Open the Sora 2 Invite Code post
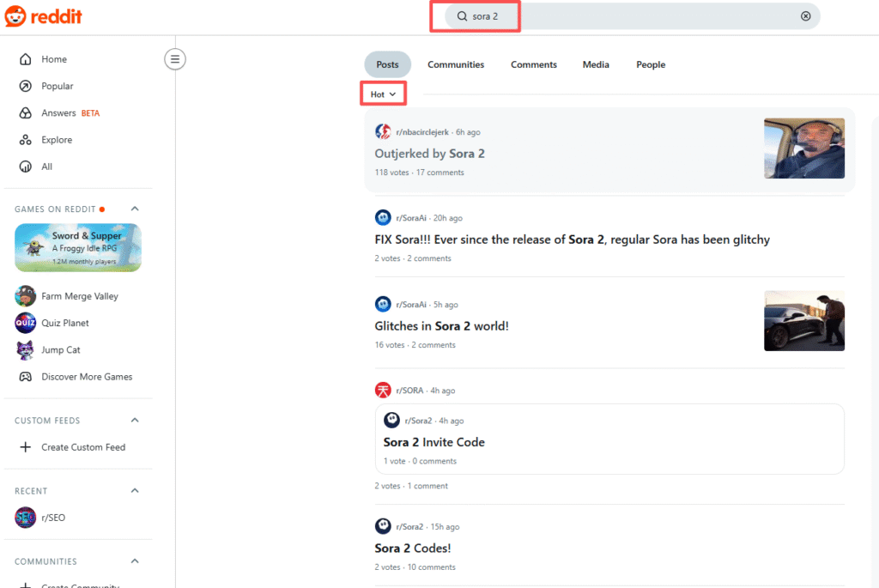This screenshot has width=879, height=588. point(433,442)
